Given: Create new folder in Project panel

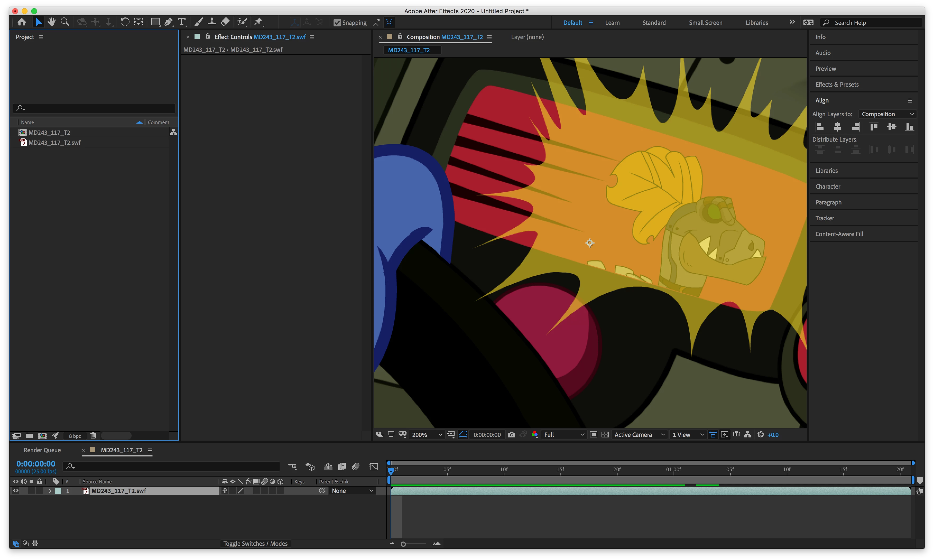Looking at the screenshot, I should 29,436.
